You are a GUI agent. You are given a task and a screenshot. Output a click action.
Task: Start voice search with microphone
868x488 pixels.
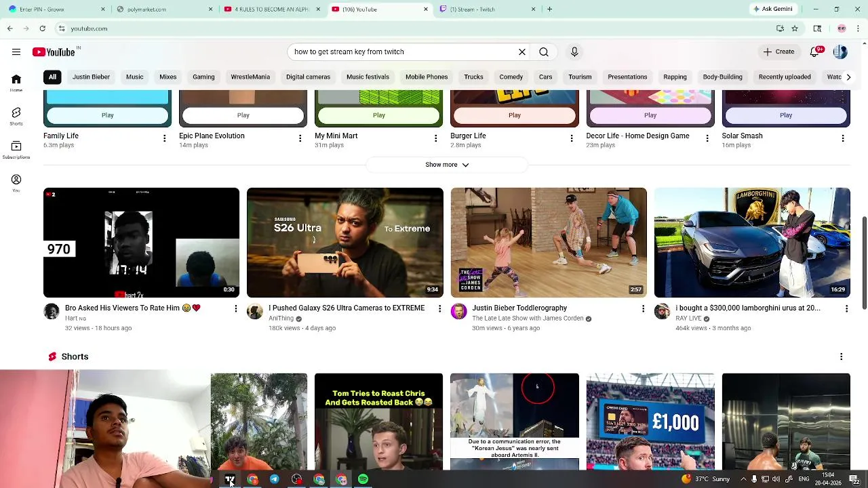coord(574,52)
